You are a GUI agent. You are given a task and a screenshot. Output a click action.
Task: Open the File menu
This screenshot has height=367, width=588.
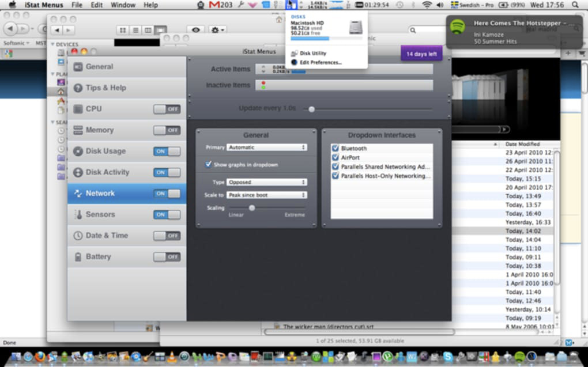77,5
